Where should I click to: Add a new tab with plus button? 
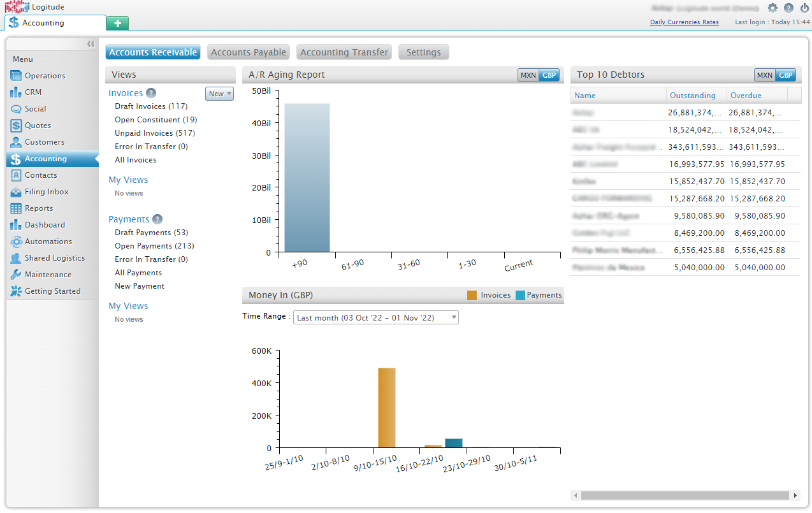117,23
